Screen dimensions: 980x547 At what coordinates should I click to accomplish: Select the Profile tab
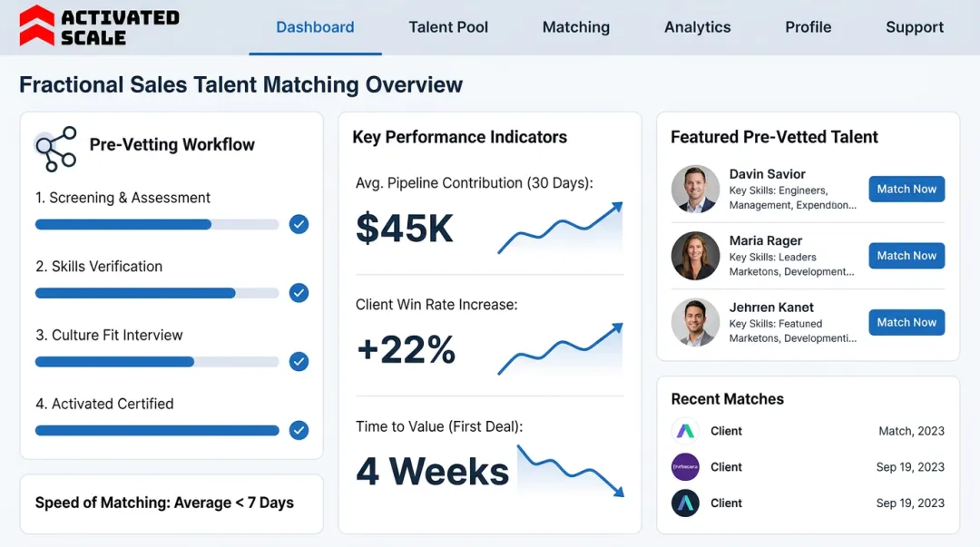808,27
